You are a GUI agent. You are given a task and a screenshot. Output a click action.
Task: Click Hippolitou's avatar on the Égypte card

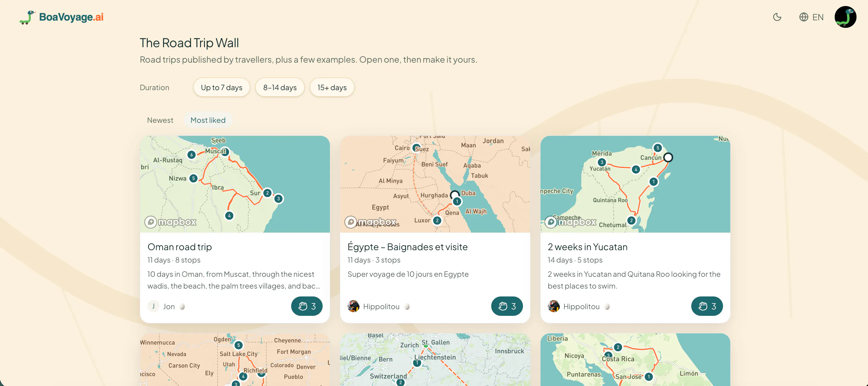[353, 306]
